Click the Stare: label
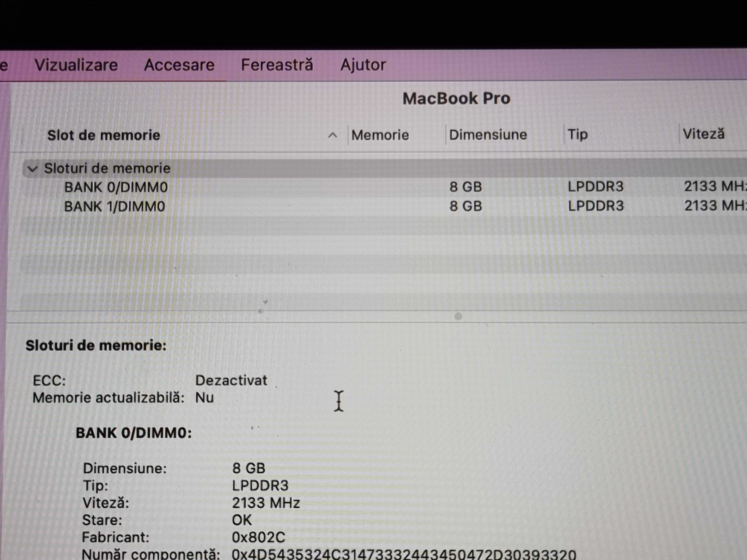The width and height of the screenshot is (747, 560). [102, 520]
